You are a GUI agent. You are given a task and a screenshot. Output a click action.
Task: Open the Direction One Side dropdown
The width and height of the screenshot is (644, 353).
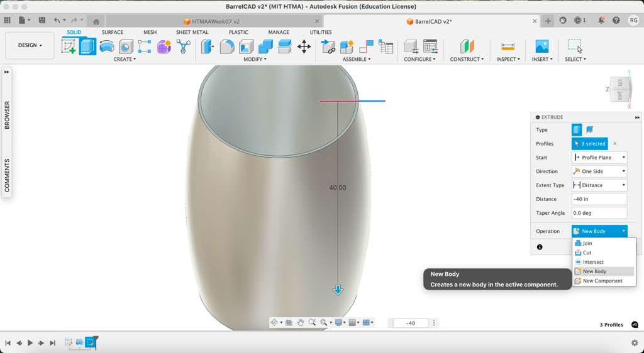[x=599, y=171]
